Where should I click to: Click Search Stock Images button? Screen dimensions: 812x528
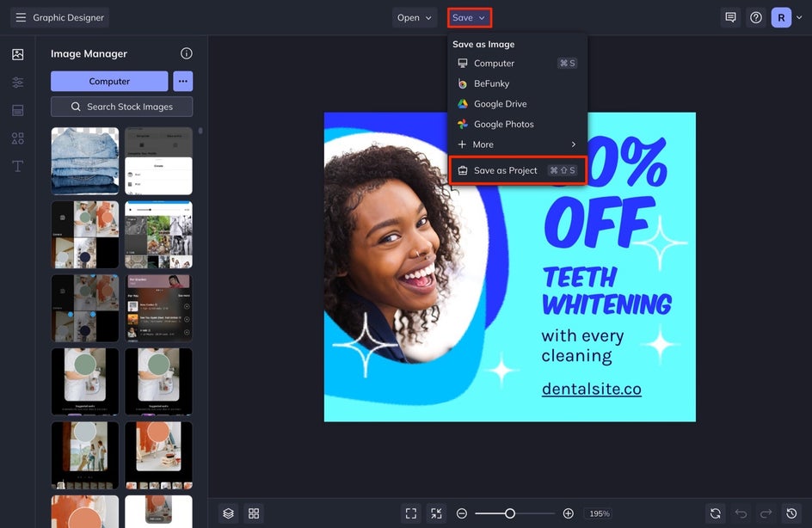121,107
